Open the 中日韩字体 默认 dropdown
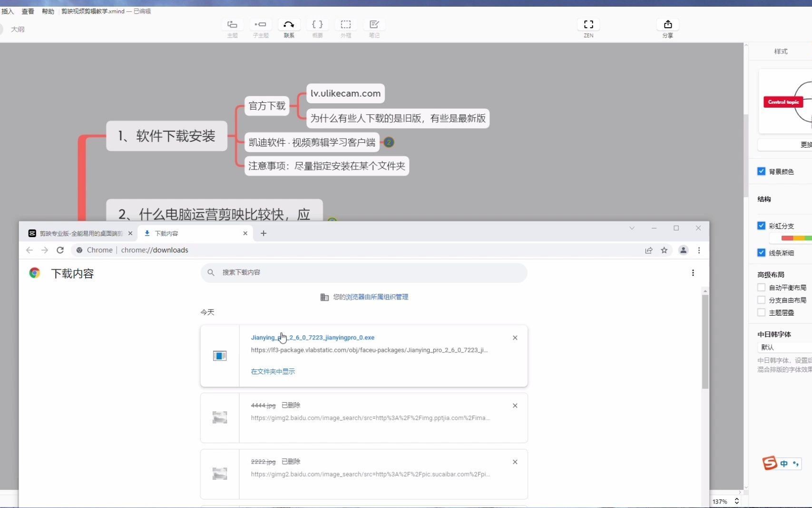This screenshot has height=508, width=812. coord(784,347)
